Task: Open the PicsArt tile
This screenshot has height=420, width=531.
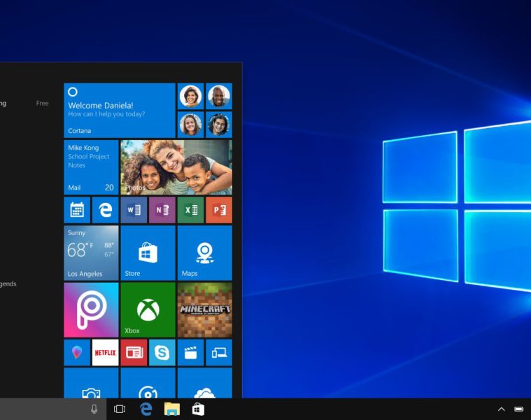Action: (91, 309)
